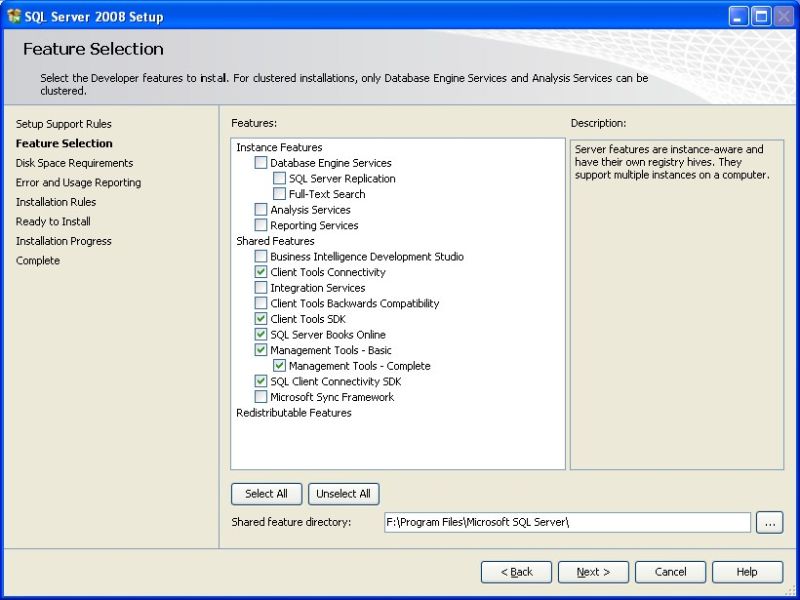
Task: Select Disk Space Requirements in sidebar
Action: point(73,162)
